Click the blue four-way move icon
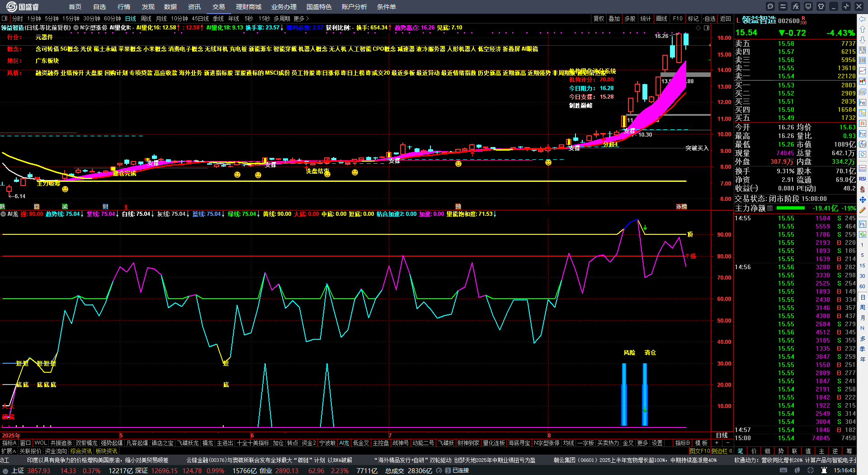The height and width of the screenshot is (475, 868). [x=863, y=199]
